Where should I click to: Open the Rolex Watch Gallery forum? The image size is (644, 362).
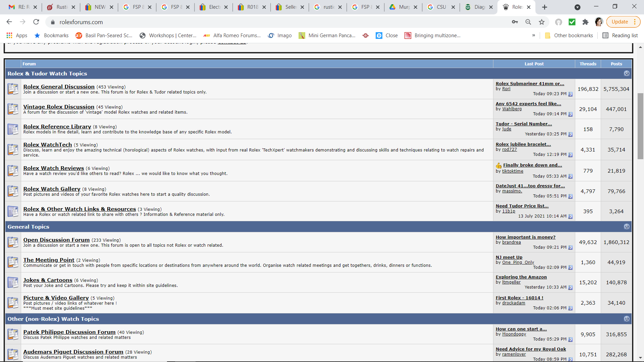coord(52,189)
